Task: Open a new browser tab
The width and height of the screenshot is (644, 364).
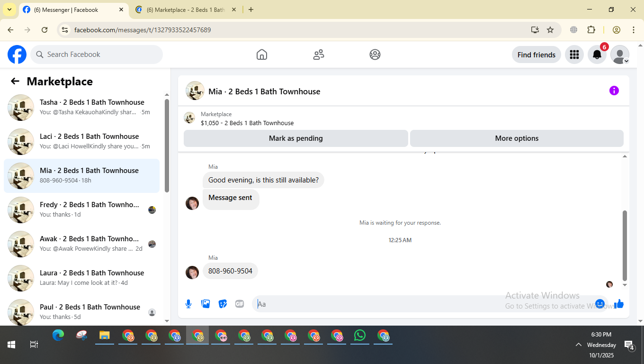Action: pyautogui.click(x=251, y=9)
